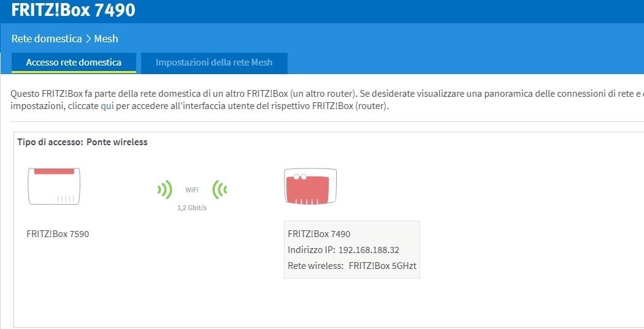Image resolution: width=644 pixels, height=329 pixels.
Task: Click the red FRITZ!Box 7490 device icon
Action: pos(310,186)
